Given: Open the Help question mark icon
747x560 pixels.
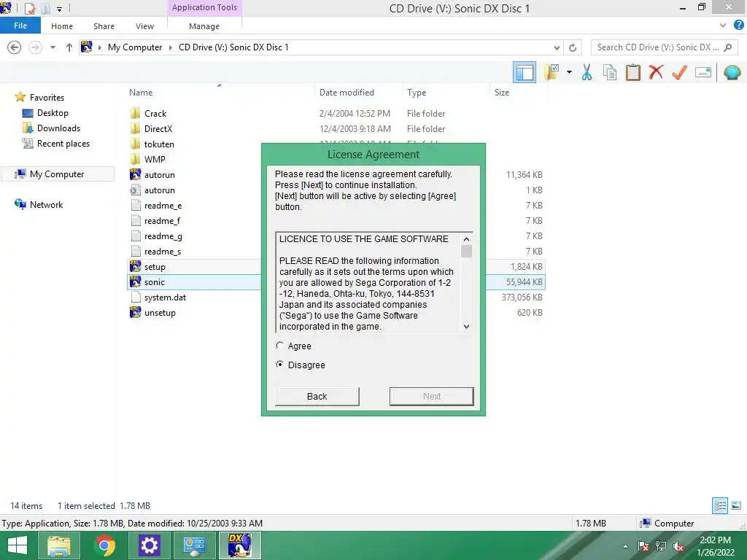Looking at the screenshot, I should tap(738, 26).
